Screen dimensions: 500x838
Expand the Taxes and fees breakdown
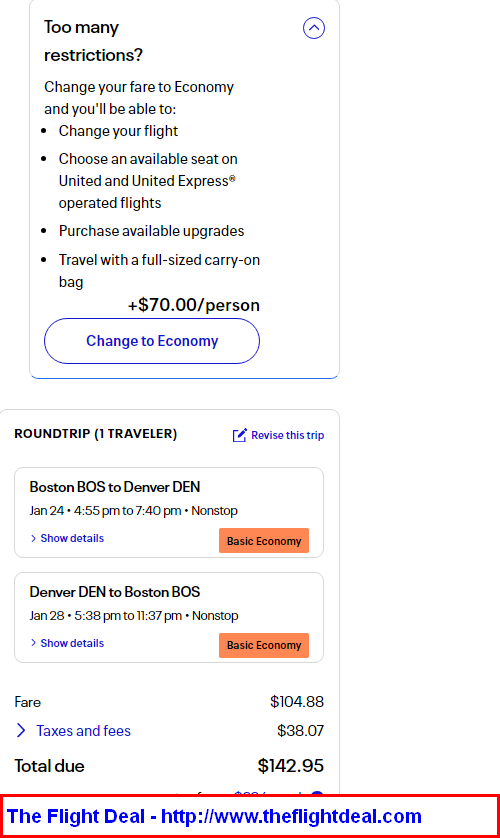click(x=83, y=731)
